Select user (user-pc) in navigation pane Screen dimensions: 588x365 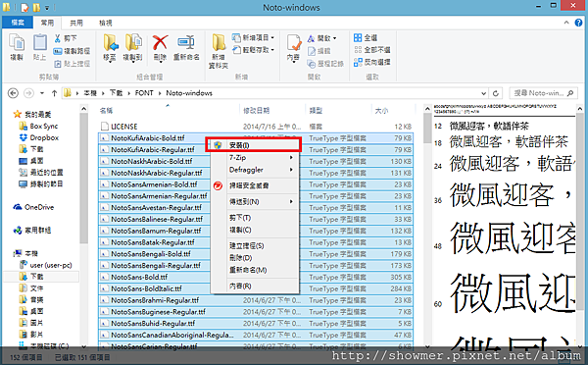(46, 265)
